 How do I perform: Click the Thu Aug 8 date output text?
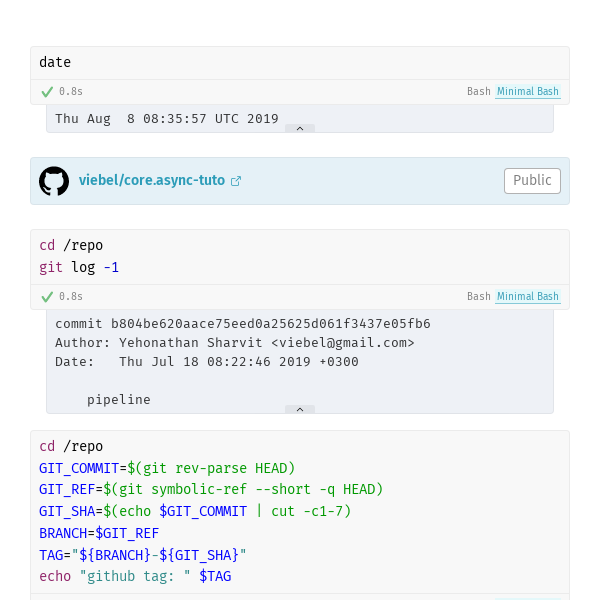(167, 119)
